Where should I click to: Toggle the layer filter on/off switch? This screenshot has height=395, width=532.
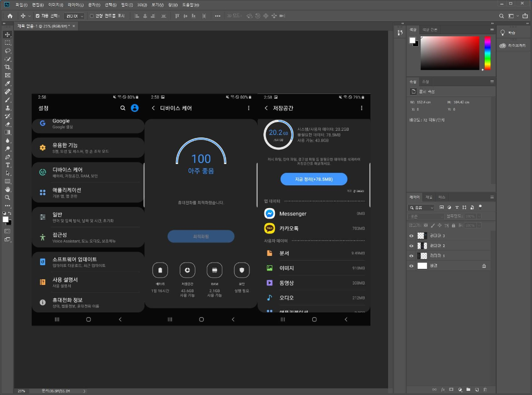(x=480, y=207)
